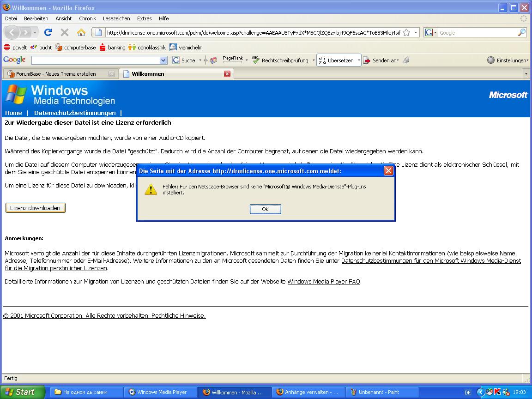Open the Bearbeiten menu
This screenshot has width=532, height=399.
click(x=36, y=18)
